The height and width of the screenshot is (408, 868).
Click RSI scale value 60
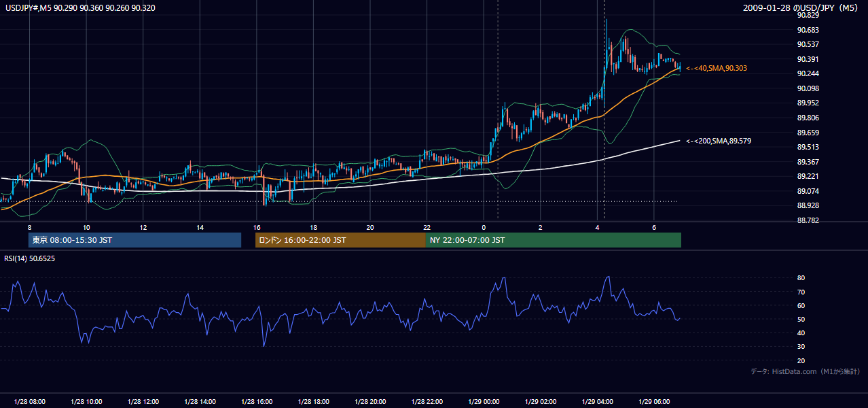pos(801,306)
